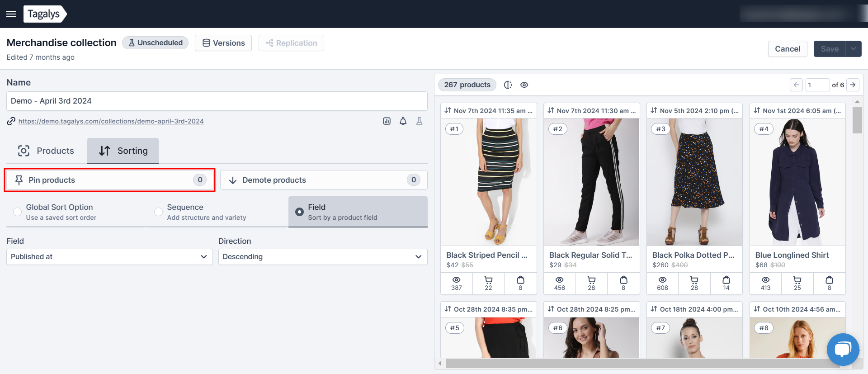Toggle the contrast half-circle icon next to 267 products
868x374 pixels.
click(508, 85)
